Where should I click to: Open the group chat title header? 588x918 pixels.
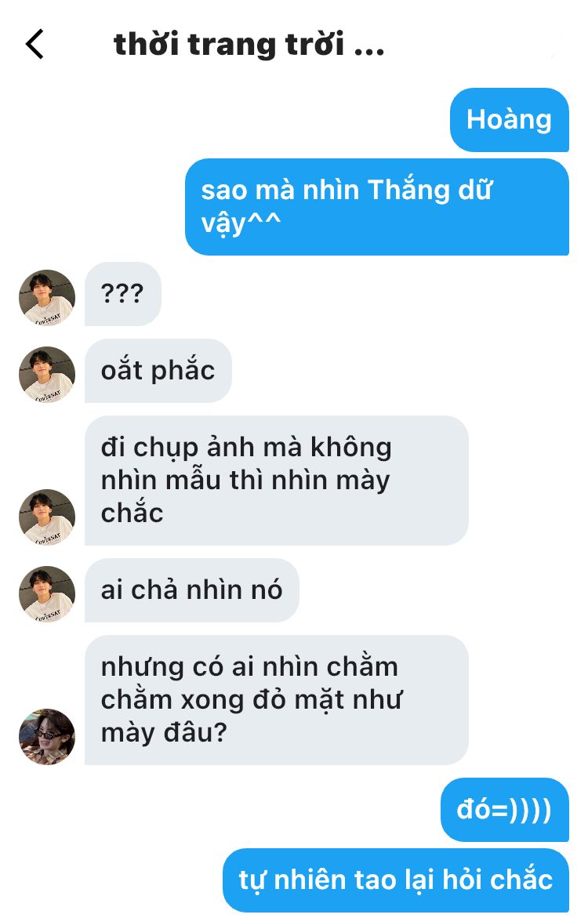(249, 45)
